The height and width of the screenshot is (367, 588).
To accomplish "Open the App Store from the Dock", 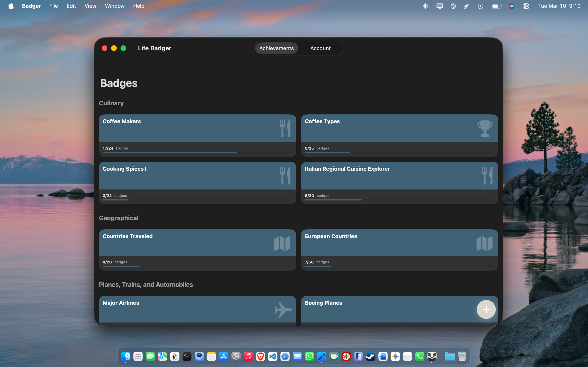I will (224, 356).
